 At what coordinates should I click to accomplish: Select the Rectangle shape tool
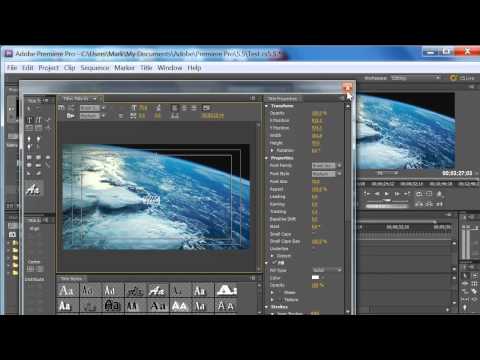point(29,157)
